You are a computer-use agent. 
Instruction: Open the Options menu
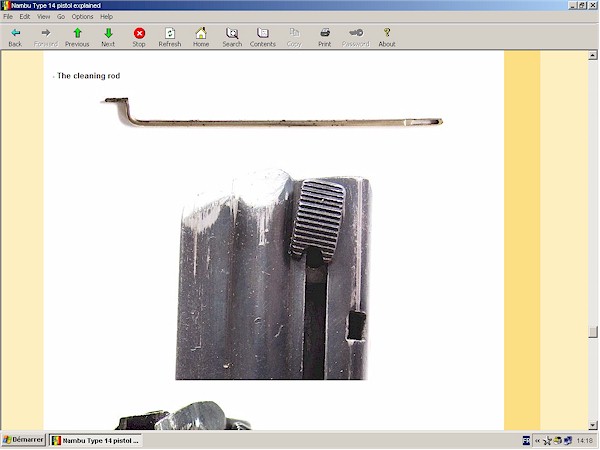click(x=82, y=16)
